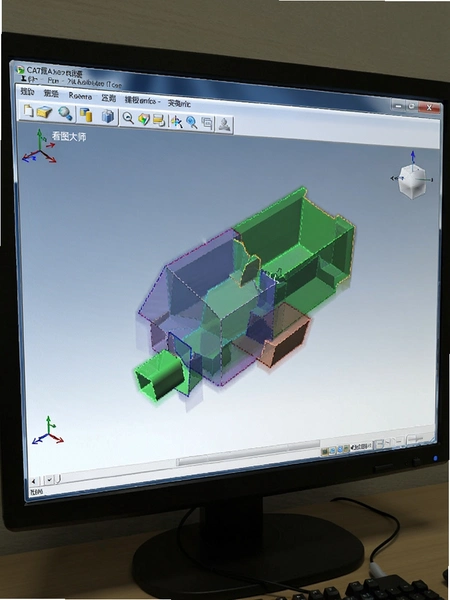The height and width of the screenshot is (600, 450).
Task: Open the small dropdown arrow at bottom left
Action: pyautogui.click(x=49, y=479)
